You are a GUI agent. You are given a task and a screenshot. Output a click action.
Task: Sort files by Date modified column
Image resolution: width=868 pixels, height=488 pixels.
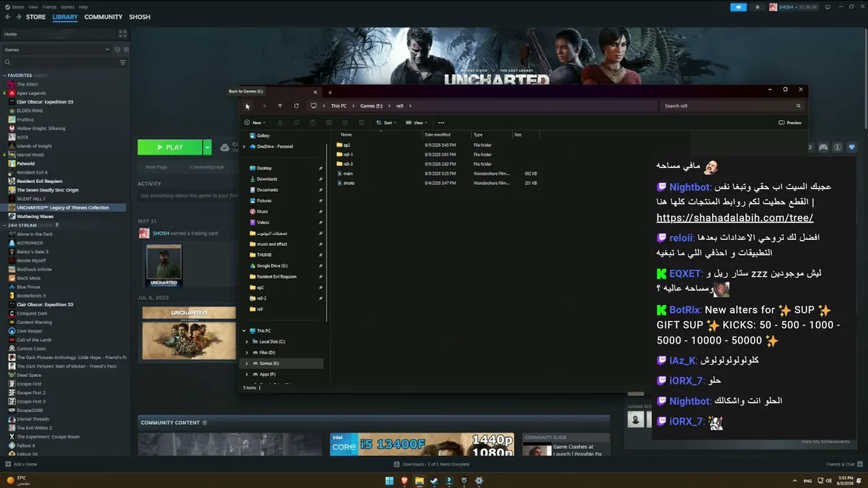437,135
